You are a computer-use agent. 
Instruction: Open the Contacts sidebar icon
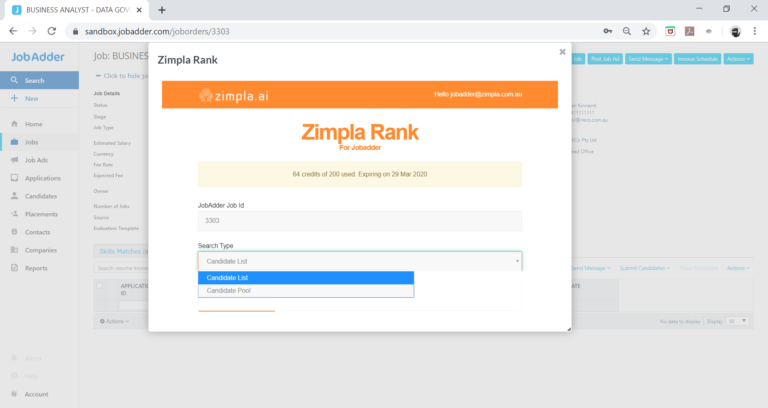[14, 232]
